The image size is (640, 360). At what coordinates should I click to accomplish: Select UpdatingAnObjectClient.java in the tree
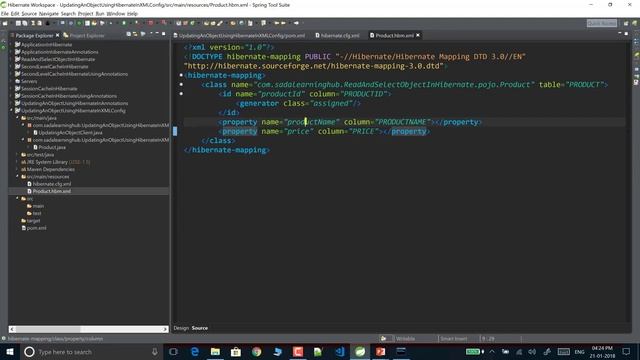[x=70, y=132]
